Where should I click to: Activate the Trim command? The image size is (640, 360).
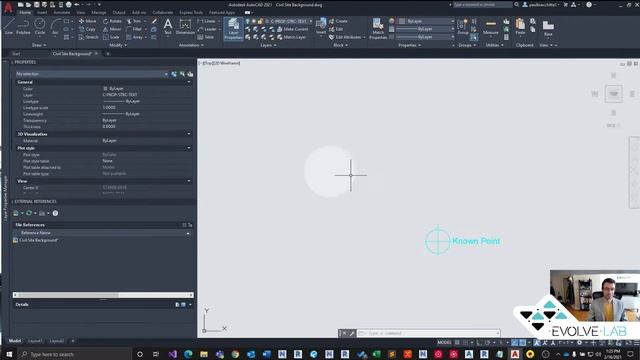(x=134, y=21)
